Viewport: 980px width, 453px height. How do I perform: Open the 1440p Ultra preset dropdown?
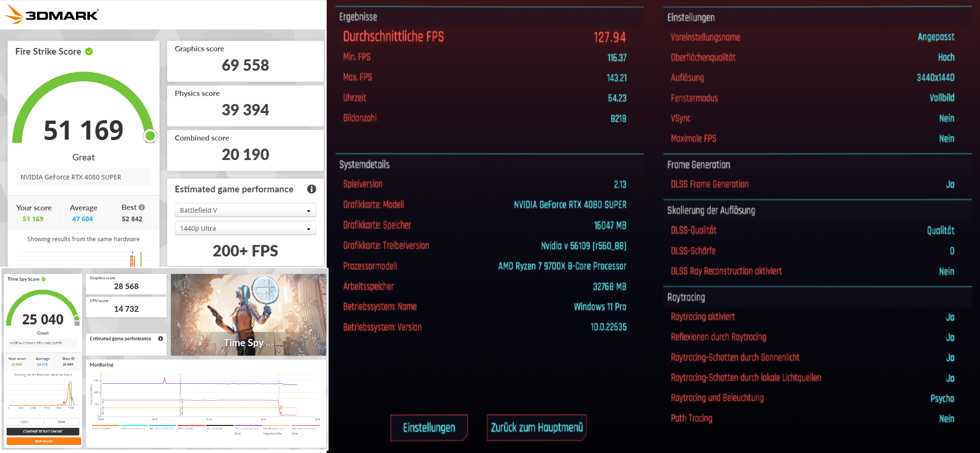point(245,228)
